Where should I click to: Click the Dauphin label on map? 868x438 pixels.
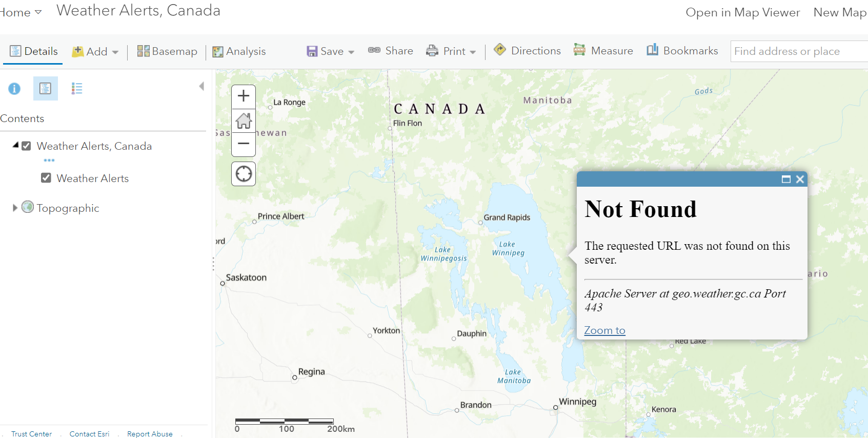472,333
